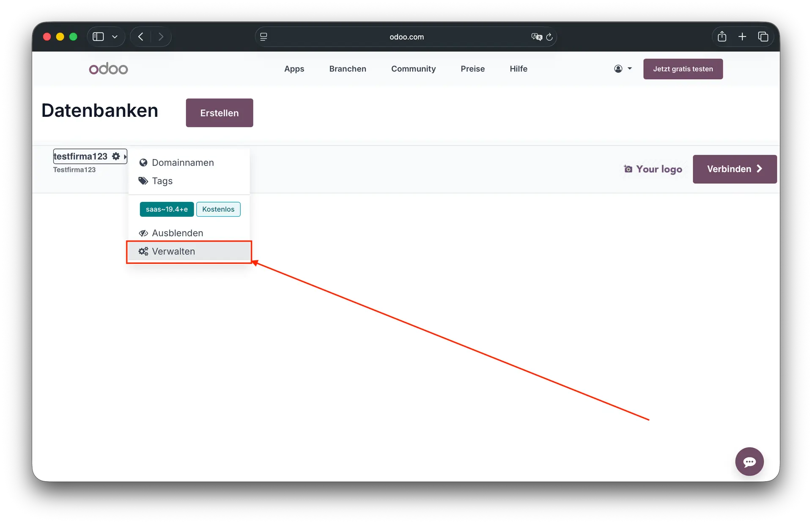Click the Testfirma123 subtitle text
812x524 pixels.
74,170
